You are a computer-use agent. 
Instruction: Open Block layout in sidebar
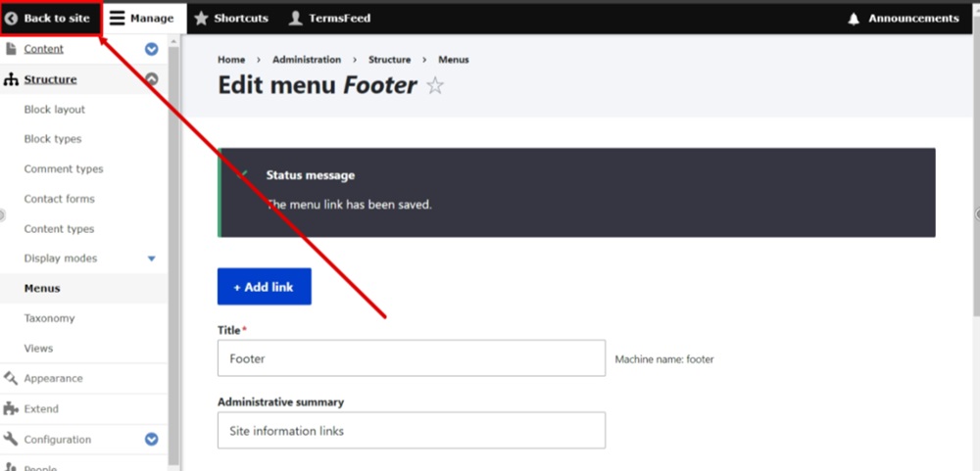54,110
